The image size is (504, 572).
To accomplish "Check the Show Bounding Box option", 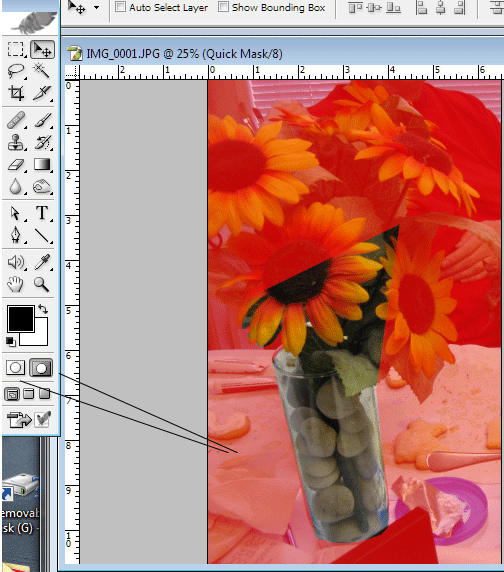I will pos(223,7).
